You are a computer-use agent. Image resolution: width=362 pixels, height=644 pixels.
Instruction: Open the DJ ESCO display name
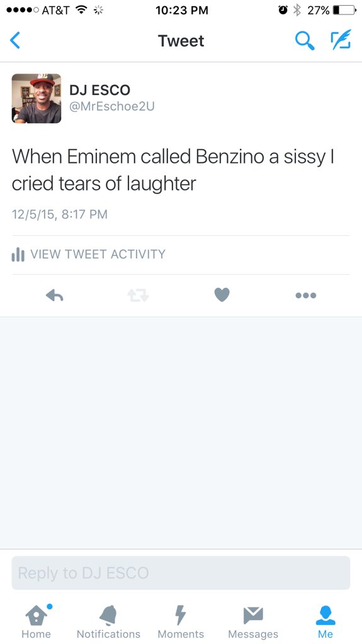99,90
